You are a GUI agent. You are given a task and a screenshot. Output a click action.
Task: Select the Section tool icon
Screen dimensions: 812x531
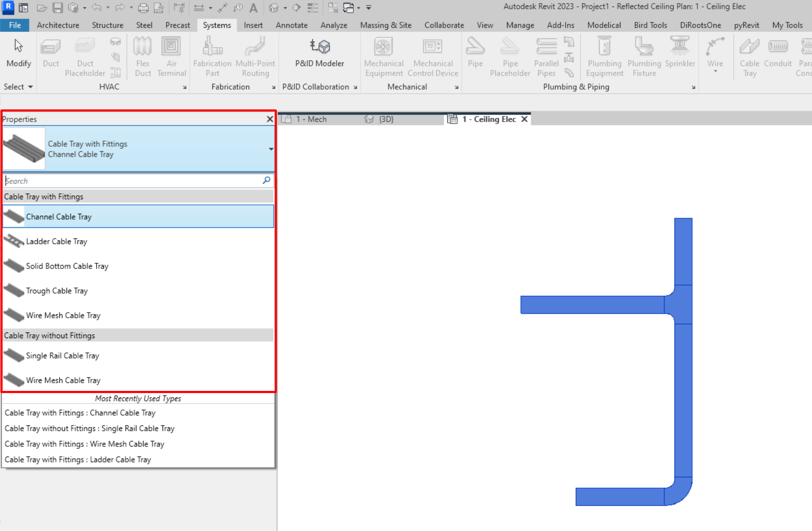[296, 8]
